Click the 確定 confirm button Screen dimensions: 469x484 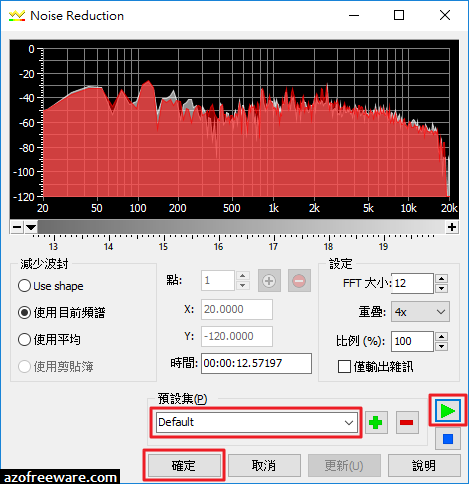[184, 465]
